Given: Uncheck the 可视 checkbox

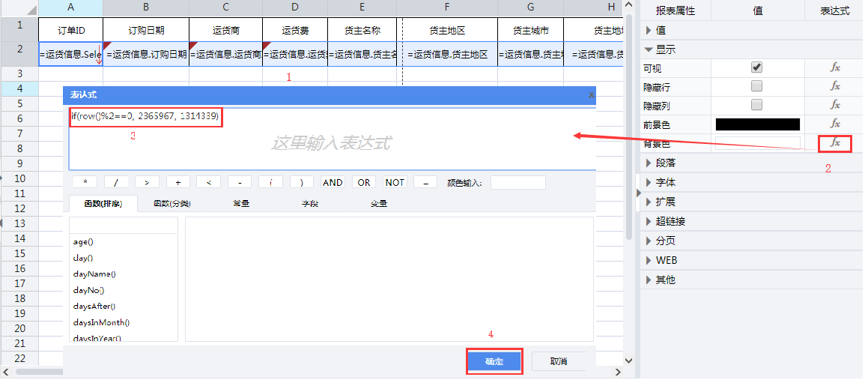Looking at the screenshot, I should (756, 67).
